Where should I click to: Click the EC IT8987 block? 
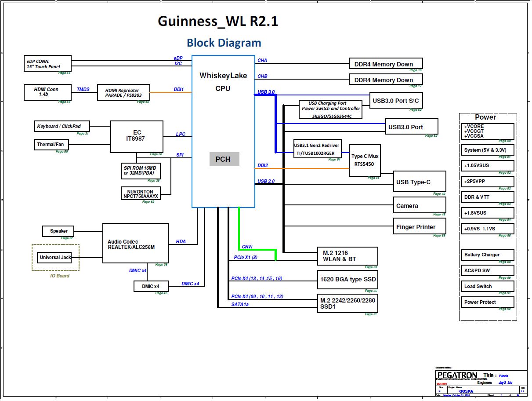(x=137, y=136)
